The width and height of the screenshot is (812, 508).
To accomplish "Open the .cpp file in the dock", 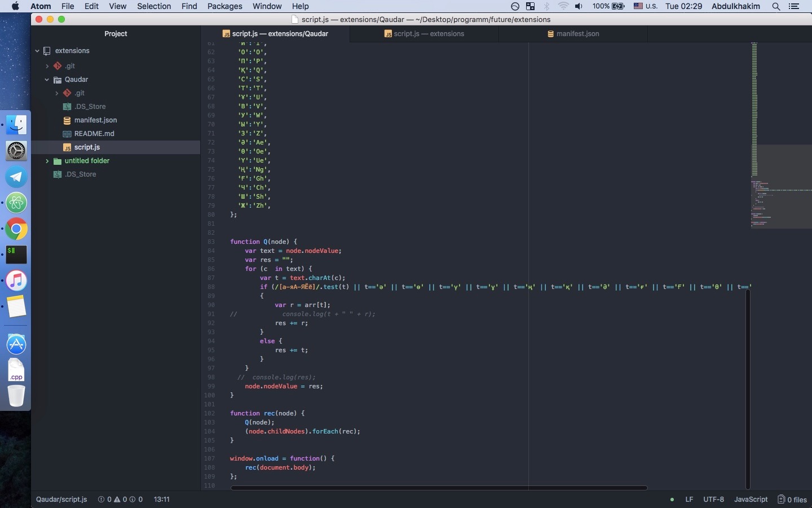I will coord(16,370).
